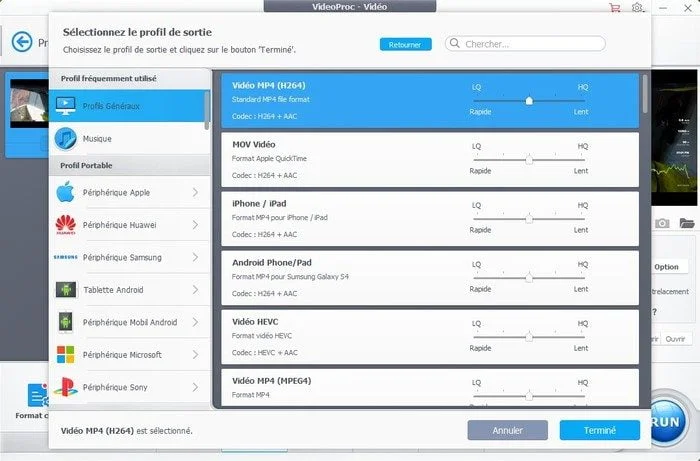Select the MOV Vidéo profile title

click(254, 144)
